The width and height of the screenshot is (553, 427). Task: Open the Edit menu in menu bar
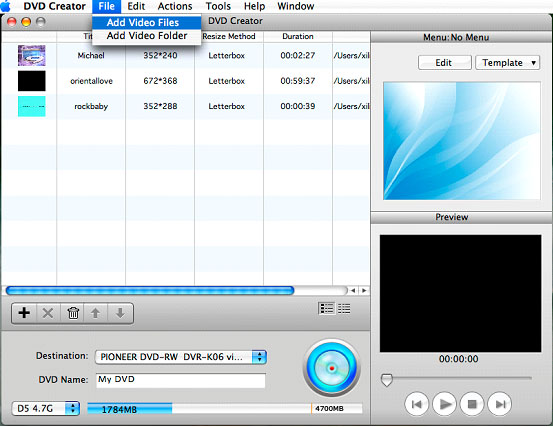(136, 6)
